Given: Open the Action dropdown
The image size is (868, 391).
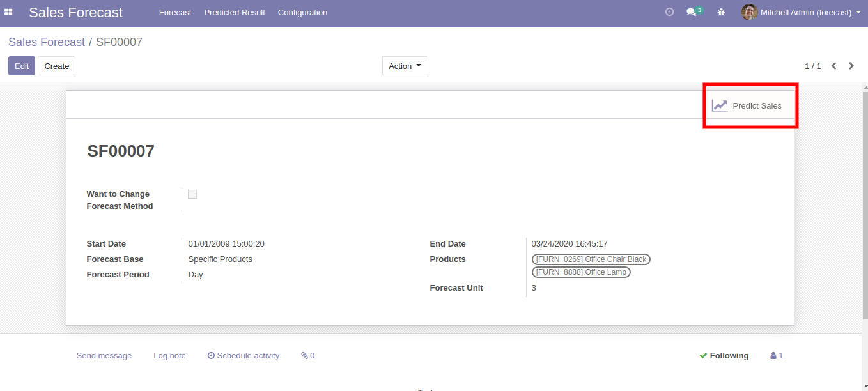Looking at the screenshot, I should click(405, 66).
